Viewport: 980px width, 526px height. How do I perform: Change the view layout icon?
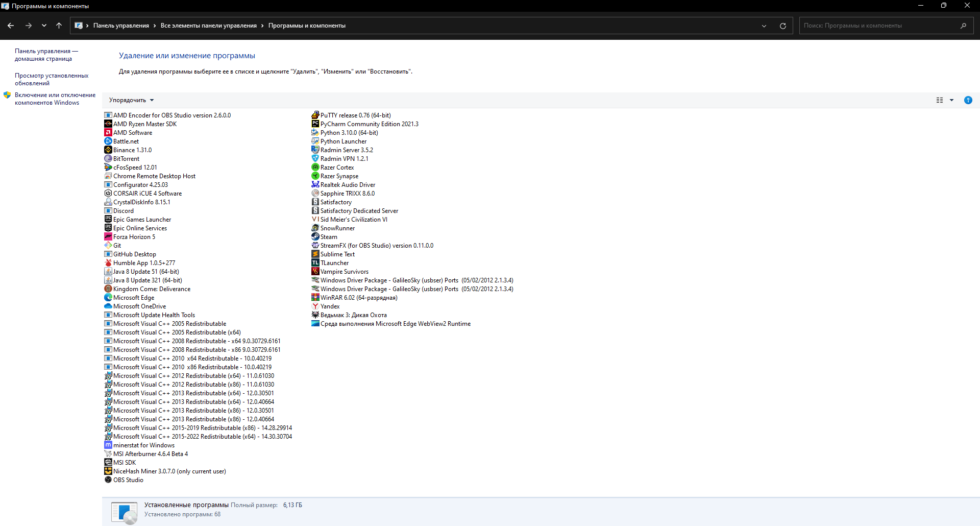[x=940, y=100]
